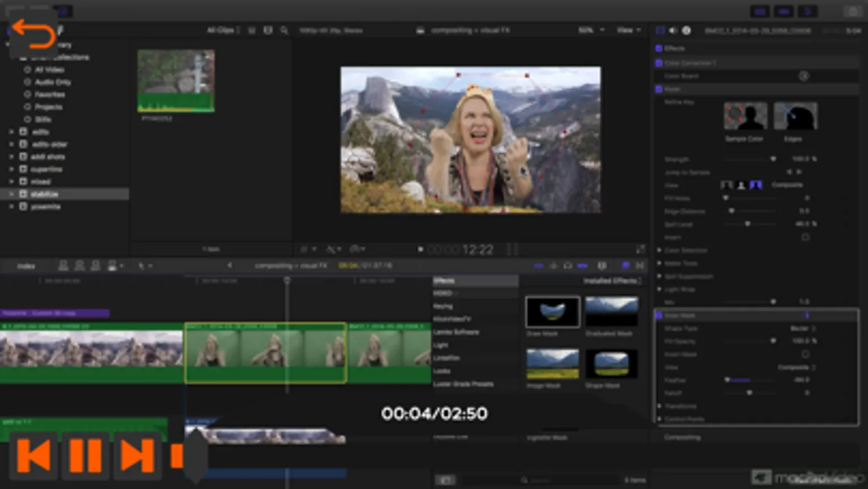Open the Index button in timeline
868x489 pixels.
tap(26, 266)
